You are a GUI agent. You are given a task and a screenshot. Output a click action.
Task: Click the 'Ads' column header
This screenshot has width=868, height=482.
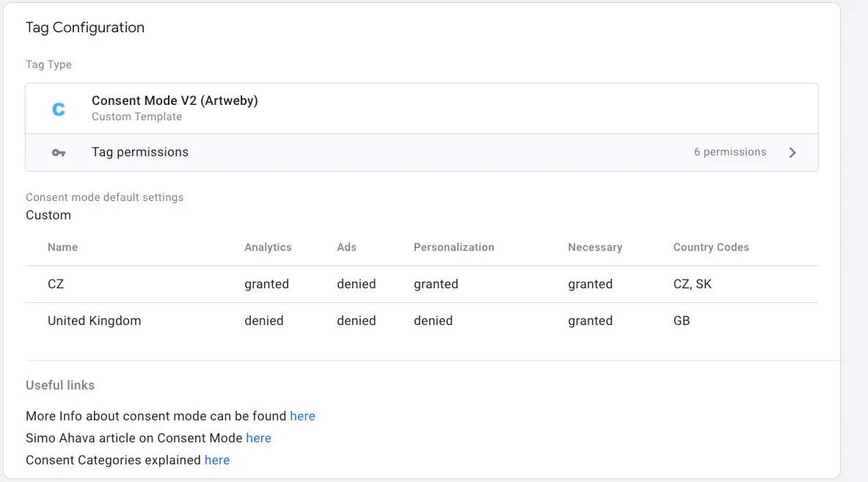346,247
